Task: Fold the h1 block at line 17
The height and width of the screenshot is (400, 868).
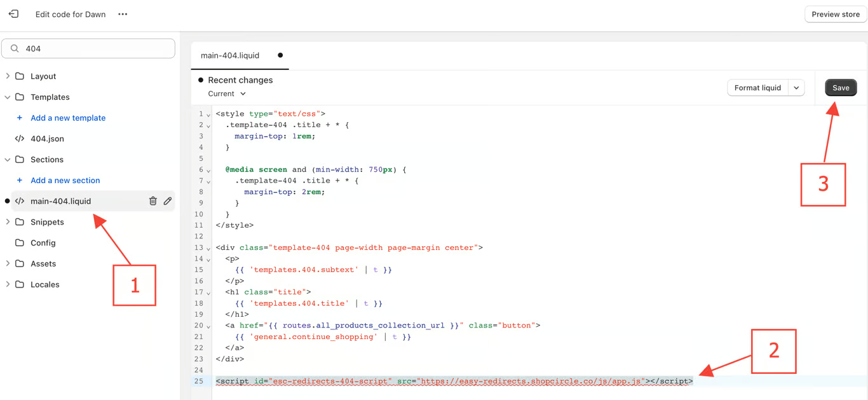Action: point(208,293)
